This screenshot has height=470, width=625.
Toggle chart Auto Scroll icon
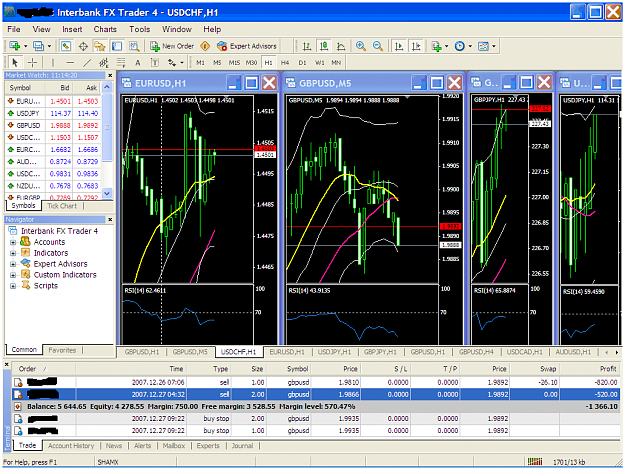(399, 46)
